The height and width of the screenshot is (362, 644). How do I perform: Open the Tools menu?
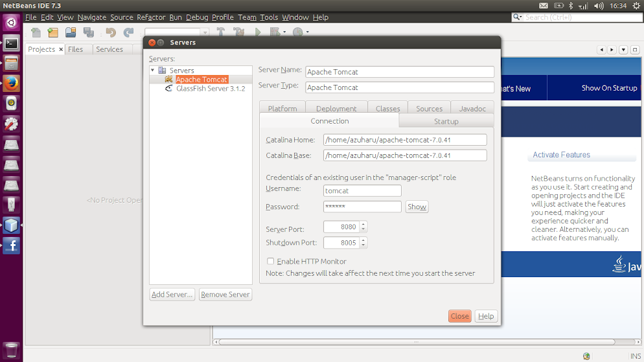269,17
